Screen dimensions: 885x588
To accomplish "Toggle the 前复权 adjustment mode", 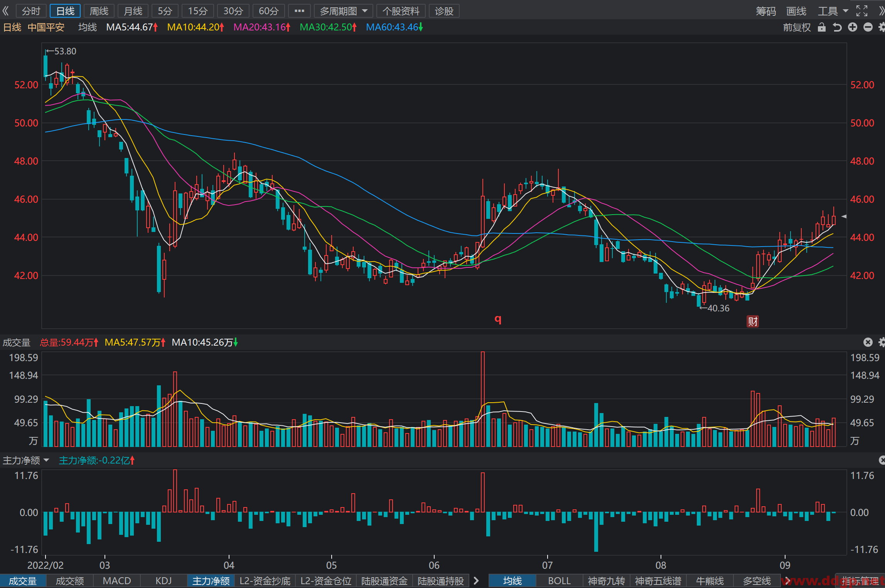I will (797, 27).
